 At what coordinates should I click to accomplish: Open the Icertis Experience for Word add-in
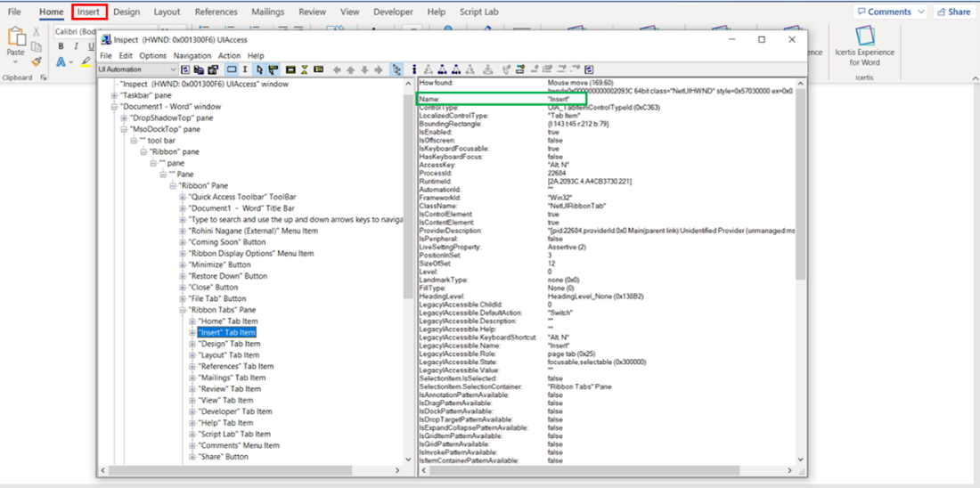click(x=864, y=45)
